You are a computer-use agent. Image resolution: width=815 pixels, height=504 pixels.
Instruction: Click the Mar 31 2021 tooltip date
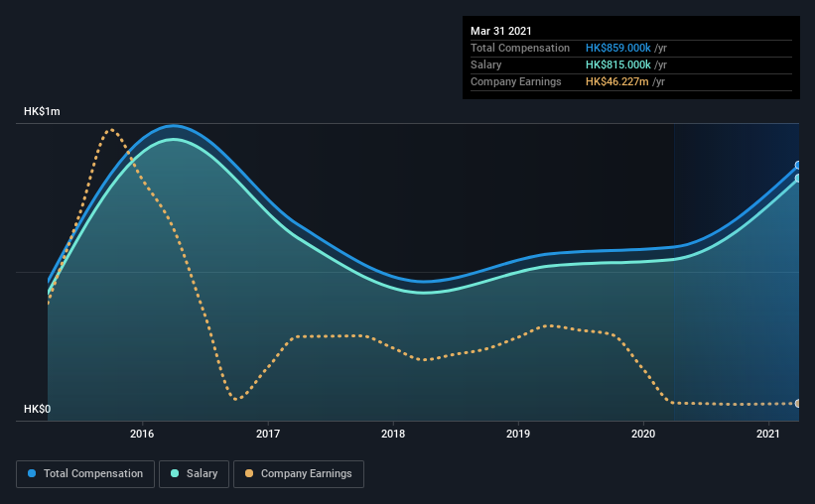click(501, 31)
